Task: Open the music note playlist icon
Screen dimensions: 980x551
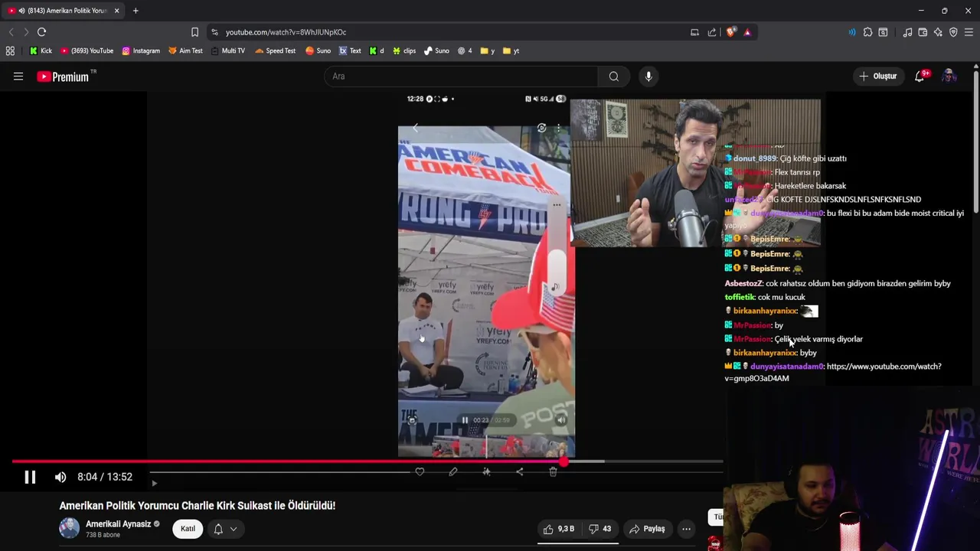Action: 907,32
